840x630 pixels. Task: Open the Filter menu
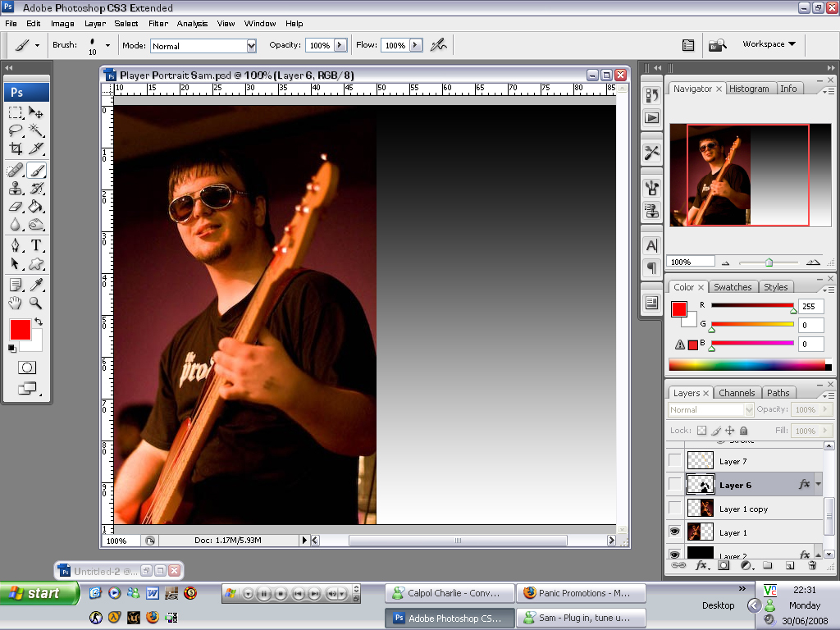158,24
